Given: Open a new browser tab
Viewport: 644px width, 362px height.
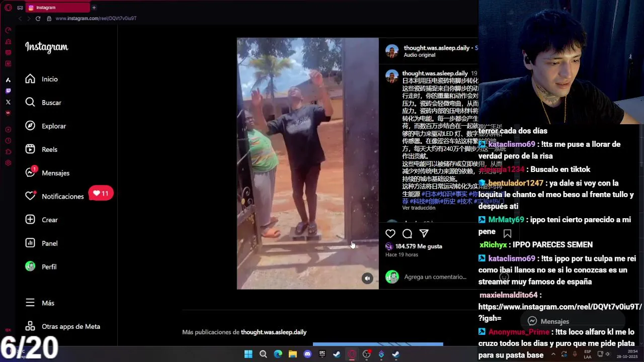Looking at the screenshot, I should [94, 8].
